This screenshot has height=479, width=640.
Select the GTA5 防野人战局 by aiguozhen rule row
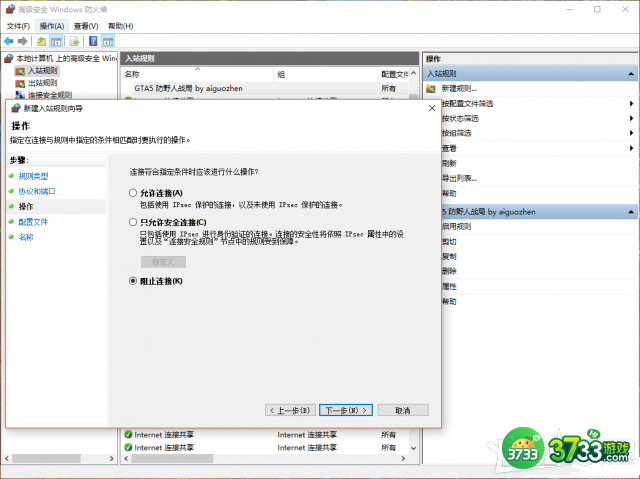point(265,89)
